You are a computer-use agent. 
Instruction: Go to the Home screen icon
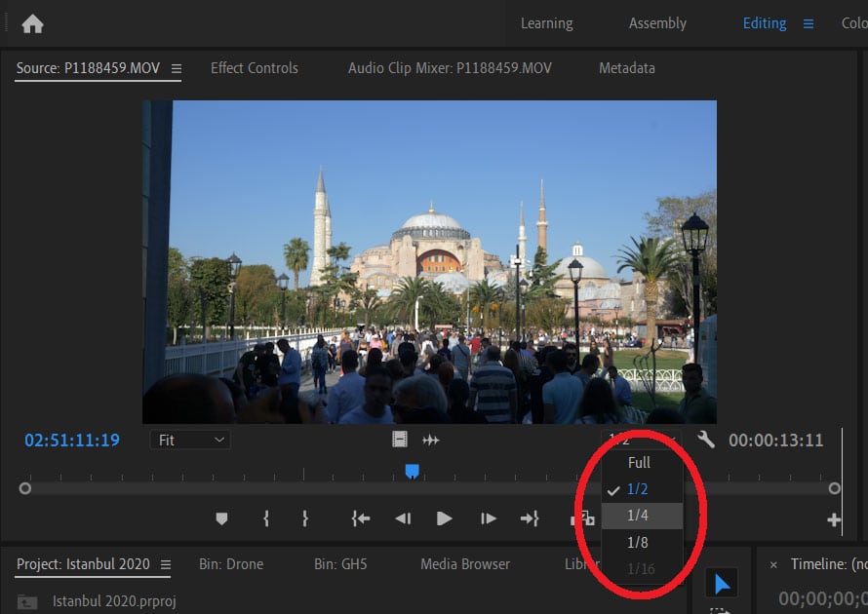tap(32, 24)
